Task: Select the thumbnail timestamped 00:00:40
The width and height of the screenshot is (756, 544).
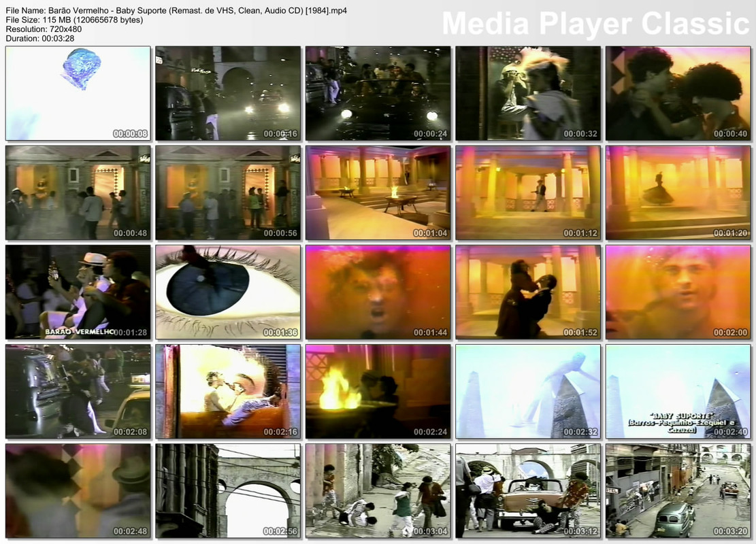Action: [678, 93]
